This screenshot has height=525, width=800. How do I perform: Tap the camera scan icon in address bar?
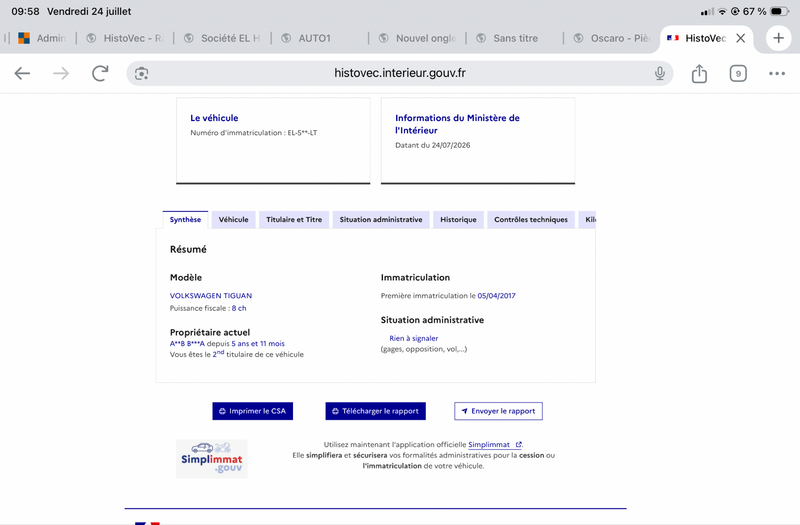[x=141, y=73]
